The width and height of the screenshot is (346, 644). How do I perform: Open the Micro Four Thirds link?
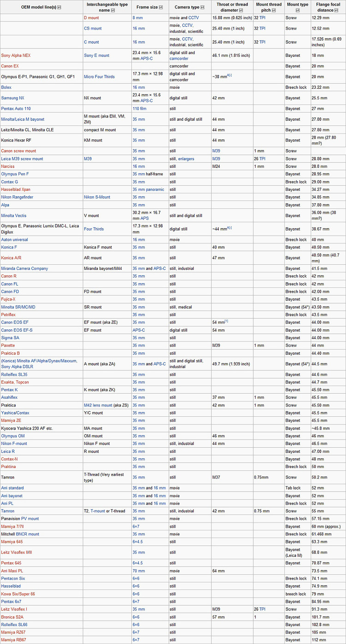pos(99,76)
